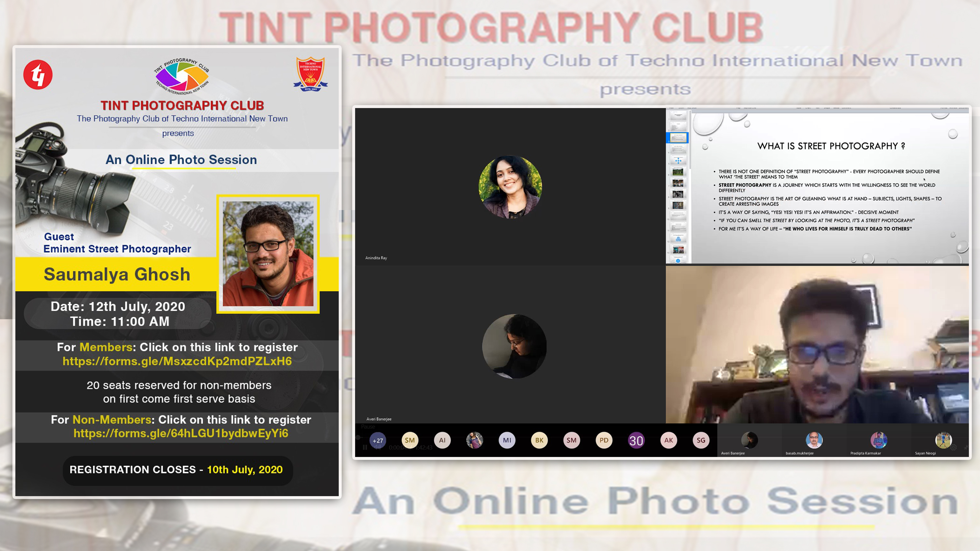Select slide 12 thumbnail in slide navigator

click(x=678, y=238)
